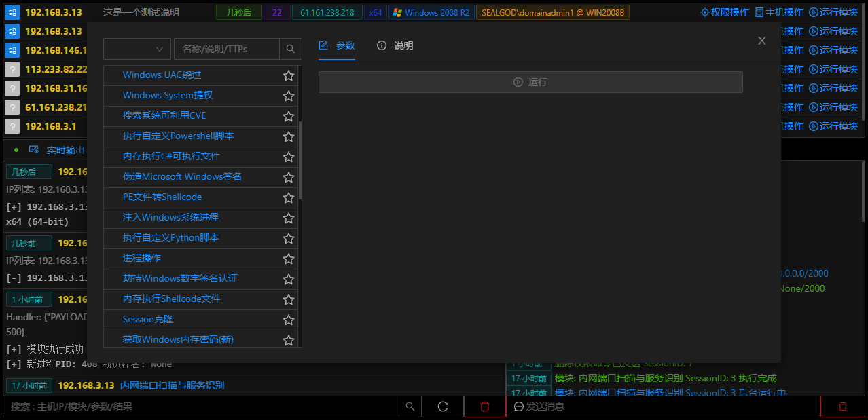Click 运行模块 in the 192.168.31.16 row
This screenshot has width=868, height=420.
(833, 88)
